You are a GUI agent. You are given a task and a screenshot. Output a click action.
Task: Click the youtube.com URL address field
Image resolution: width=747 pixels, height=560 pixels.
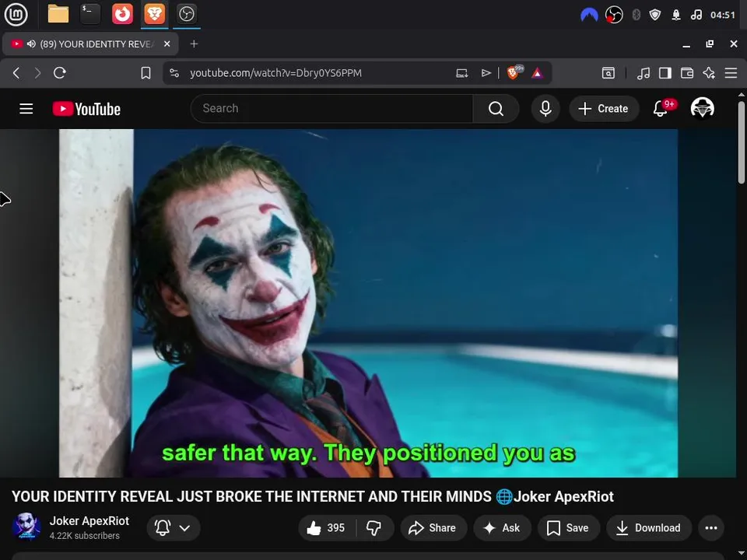coord(275,73)
